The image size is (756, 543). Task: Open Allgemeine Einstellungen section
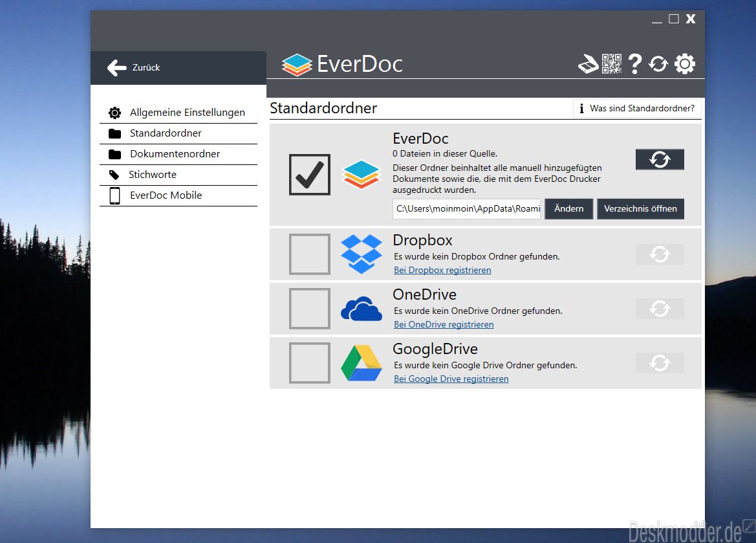coord(178,113)
